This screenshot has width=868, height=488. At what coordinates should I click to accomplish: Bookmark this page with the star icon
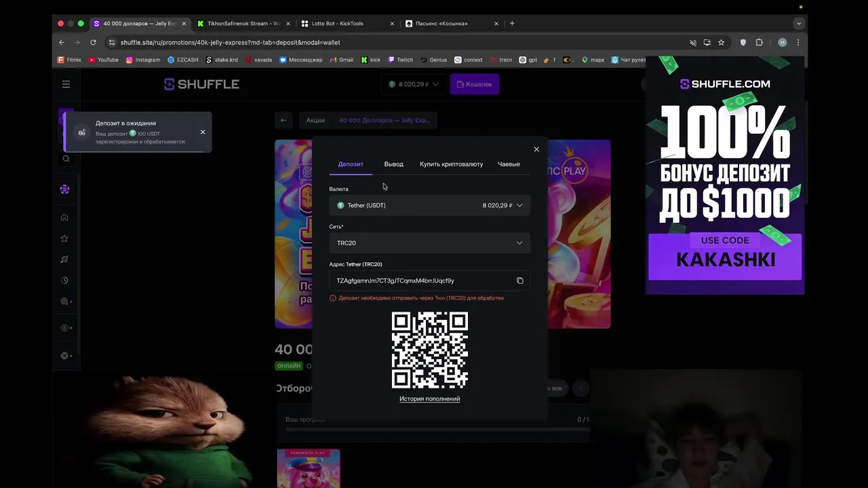click(x=721, y=42)
